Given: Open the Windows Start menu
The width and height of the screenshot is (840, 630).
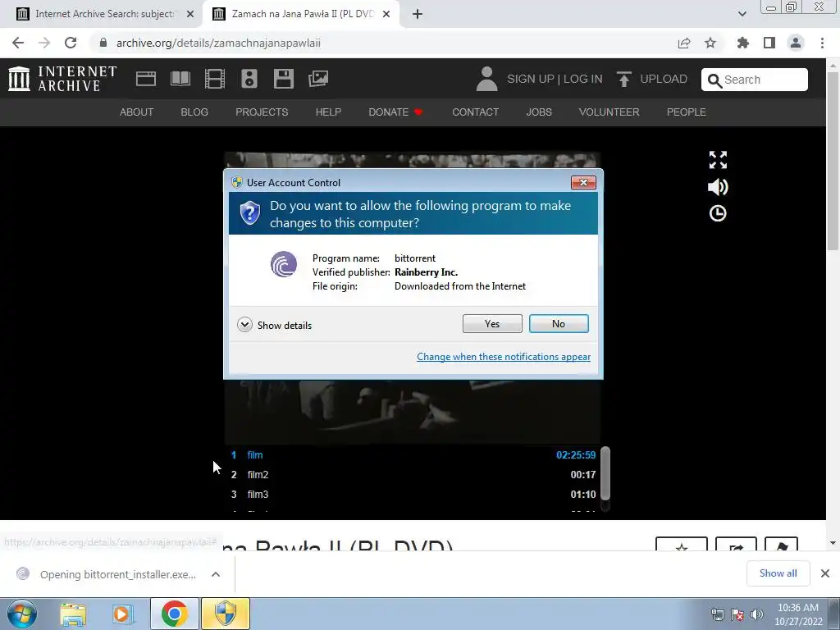Looking at the screenshot, I should (21, 614).
